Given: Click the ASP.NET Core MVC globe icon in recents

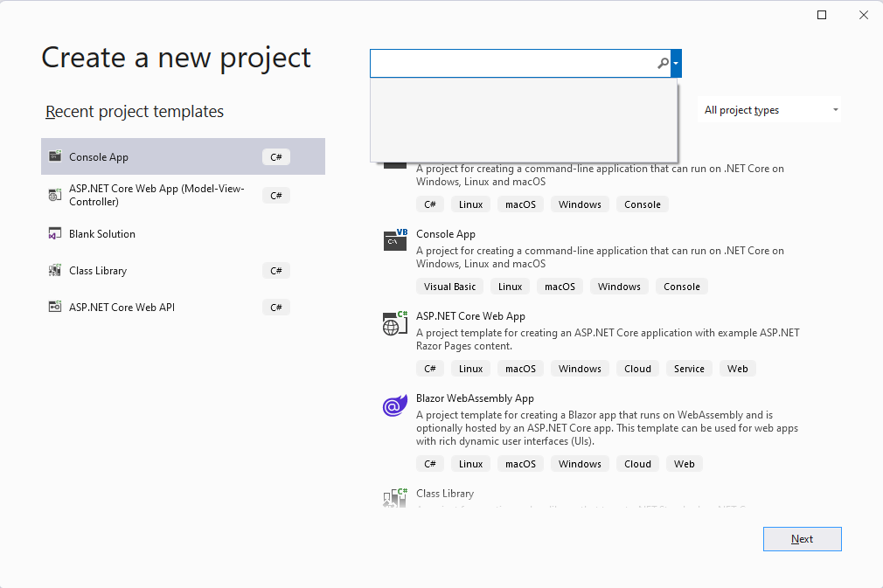Looking at the screenshot, I should 54,195.
